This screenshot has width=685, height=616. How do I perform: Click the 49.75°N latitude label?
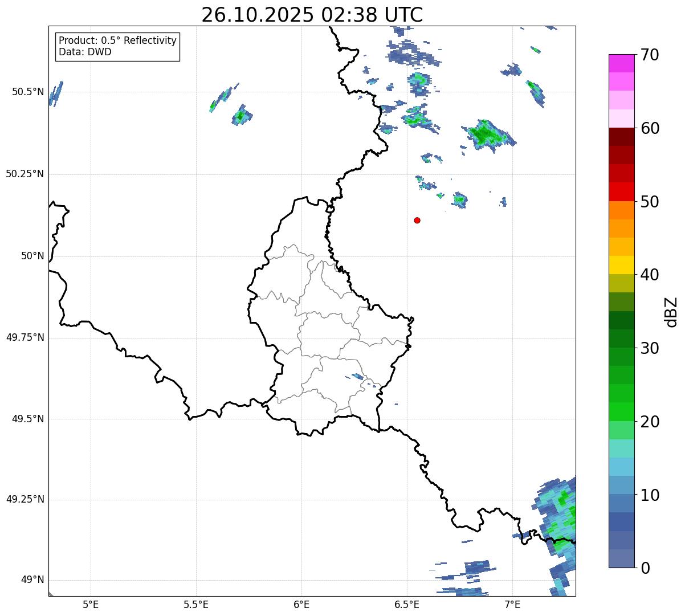click(25, 337)
